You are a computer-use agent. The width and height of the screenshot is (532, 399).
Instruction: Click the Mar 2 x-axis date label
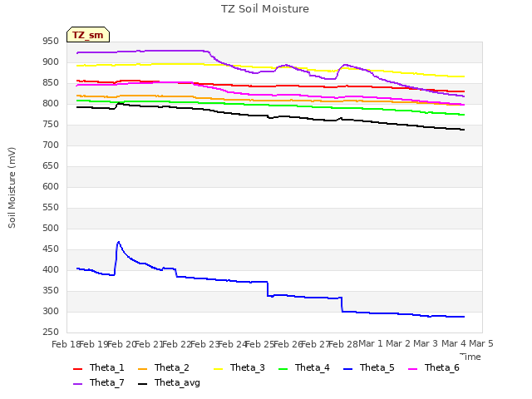[398, 344]
